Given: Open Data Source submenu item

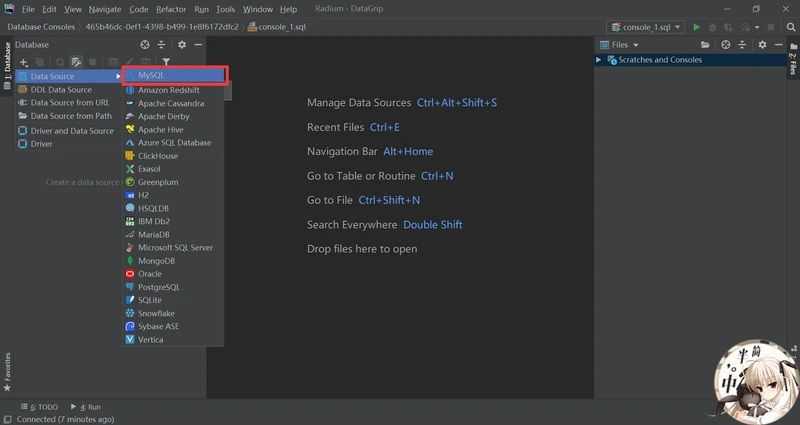Looking at the screenshot, I should (x=69, y=76).
